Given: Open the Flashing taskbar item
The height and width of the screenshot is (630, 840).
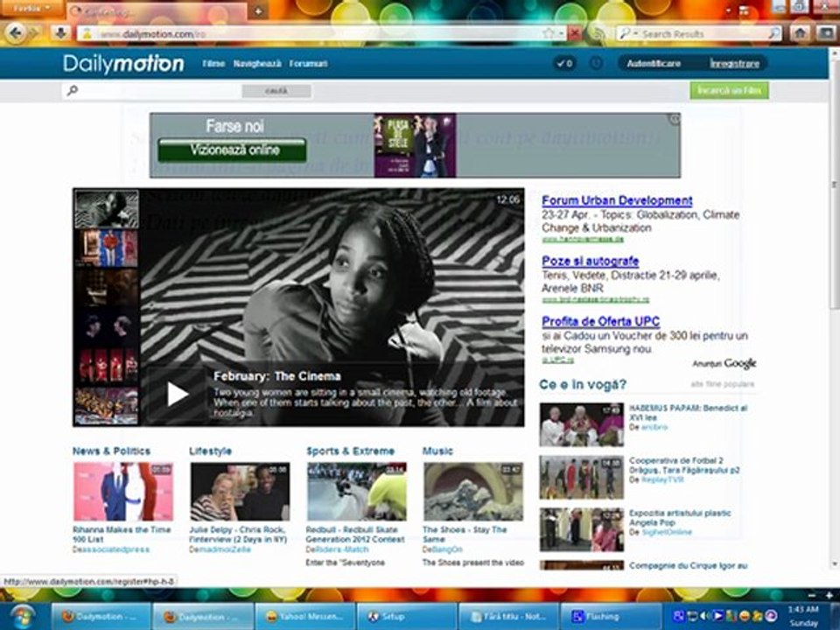Looking at the screenshot, I should click(611, 617).
